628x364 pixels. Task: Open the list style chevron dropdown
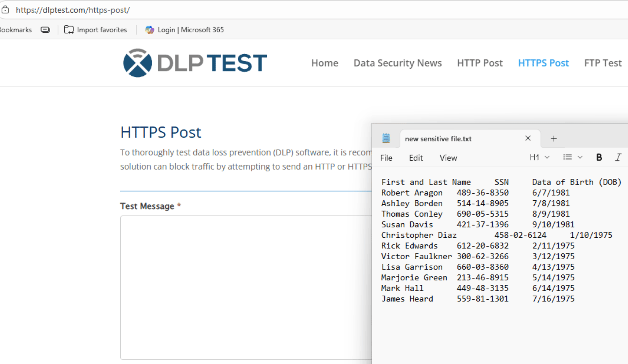pos(579,157)
